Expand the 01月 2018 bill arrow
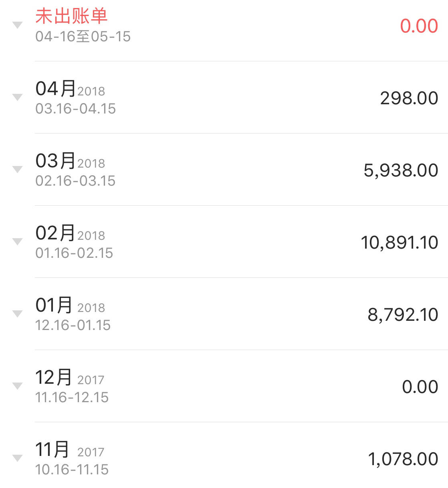This screenshot has height=488, width=448. 17,314
